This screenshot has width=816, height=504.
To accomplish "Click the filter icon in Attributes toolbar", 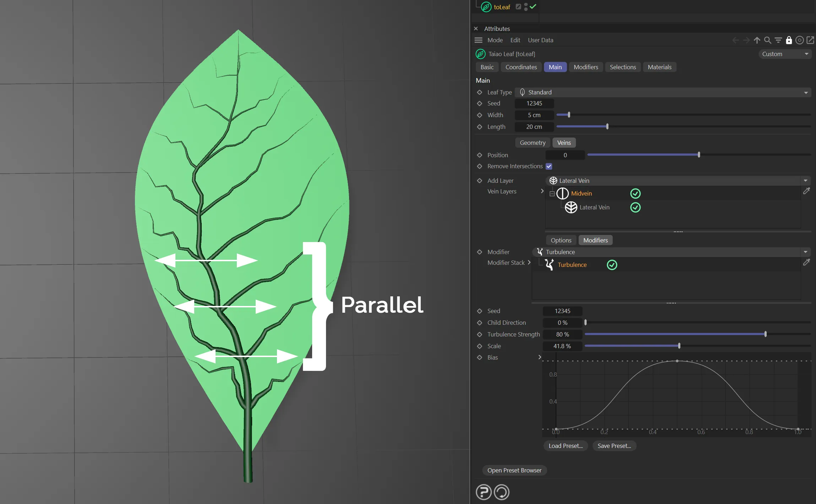I will point(778,40).
